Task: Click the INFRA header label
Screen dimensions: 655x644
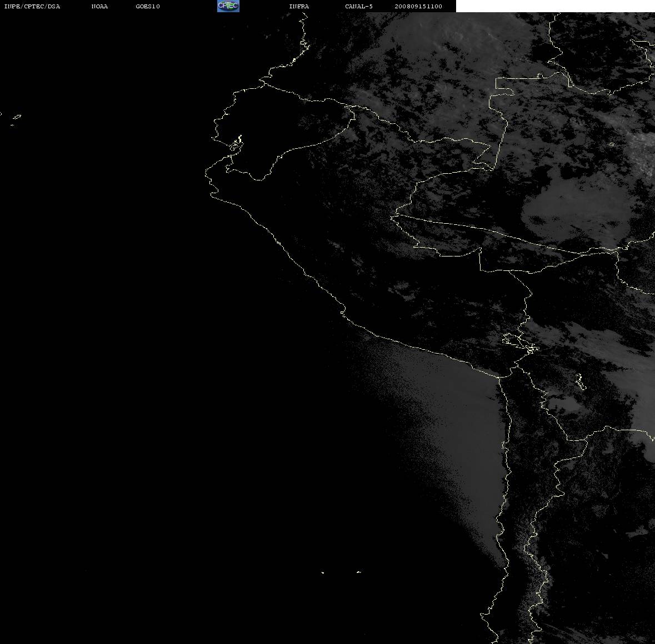Action: tap(299, 6)
